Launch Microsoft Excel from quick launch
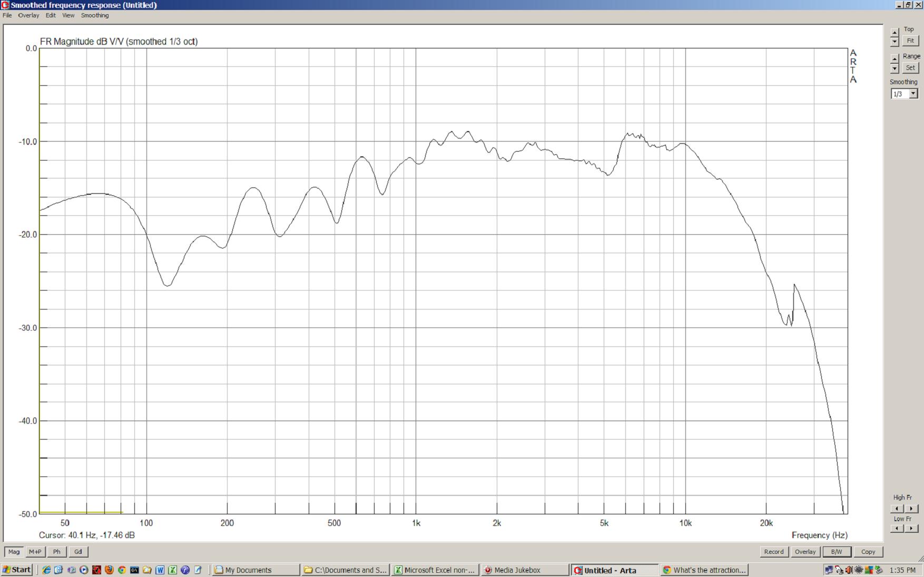 point(172,570)
